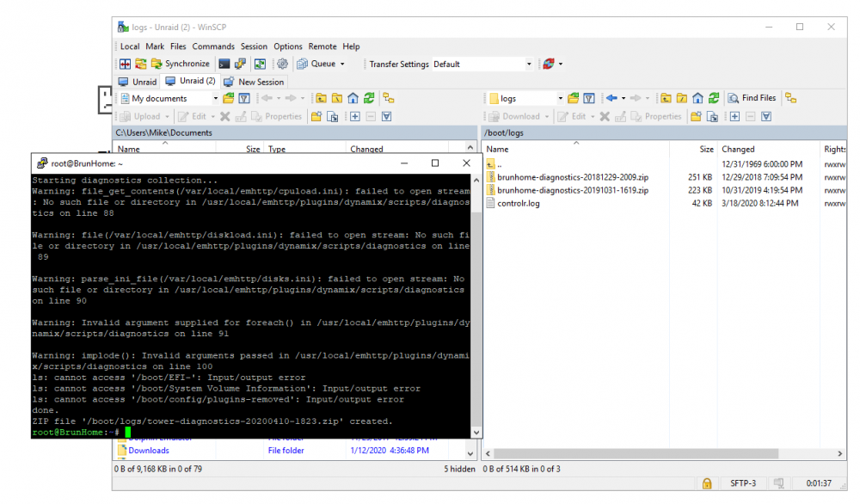Click the Synchronize button in toolbar
Screen dimensions: 860x504
pyautogui.click(x=181, y=65)
